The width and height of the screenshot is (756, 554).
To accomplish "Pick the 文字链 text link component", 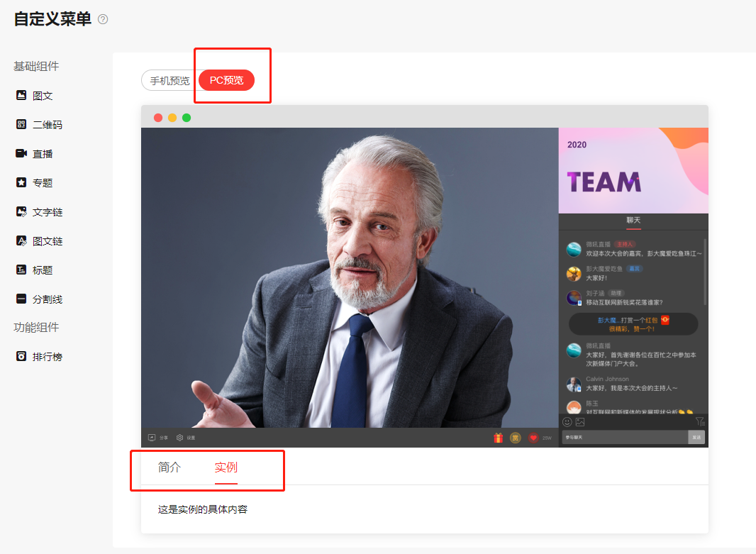I will (x=39, y=211).
